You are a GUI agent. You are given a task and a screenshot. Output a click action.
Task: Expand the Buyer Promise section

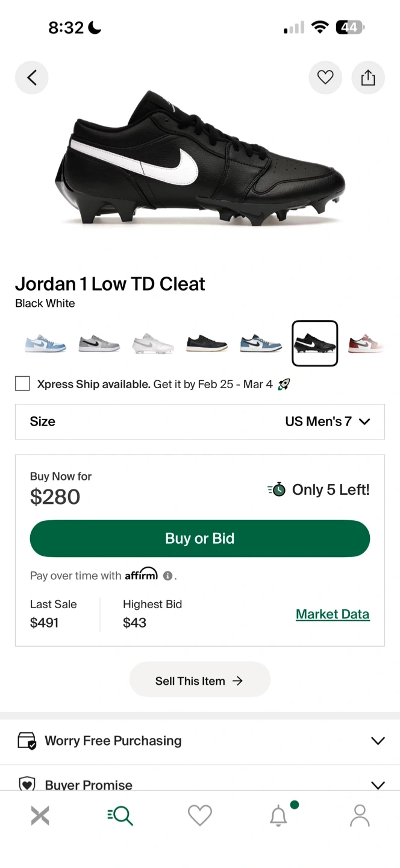200,784
